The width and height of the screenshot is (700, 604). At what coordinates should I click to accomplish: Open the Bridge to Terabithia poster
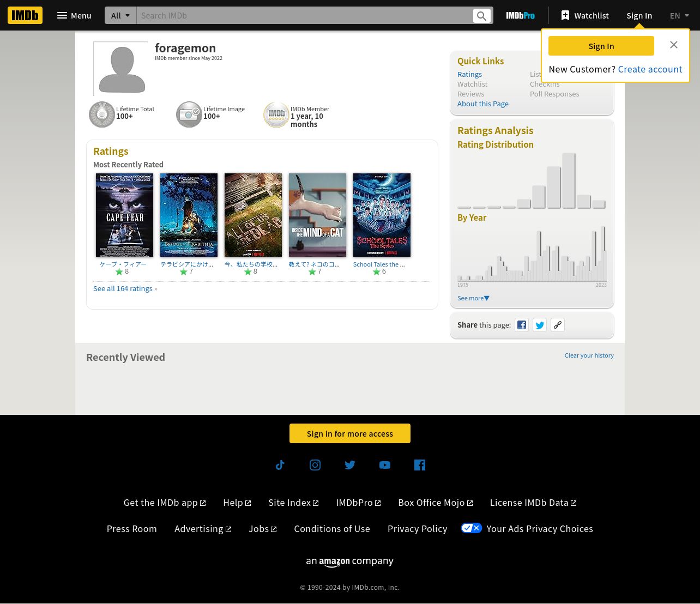pos(189,215)
